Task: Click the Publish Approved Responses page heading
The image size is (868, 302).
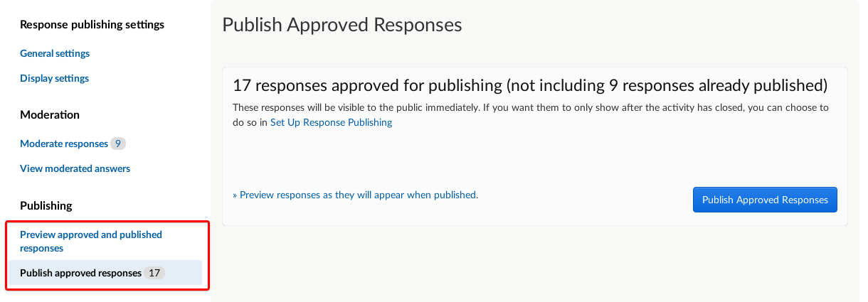Action: (342, 26)
